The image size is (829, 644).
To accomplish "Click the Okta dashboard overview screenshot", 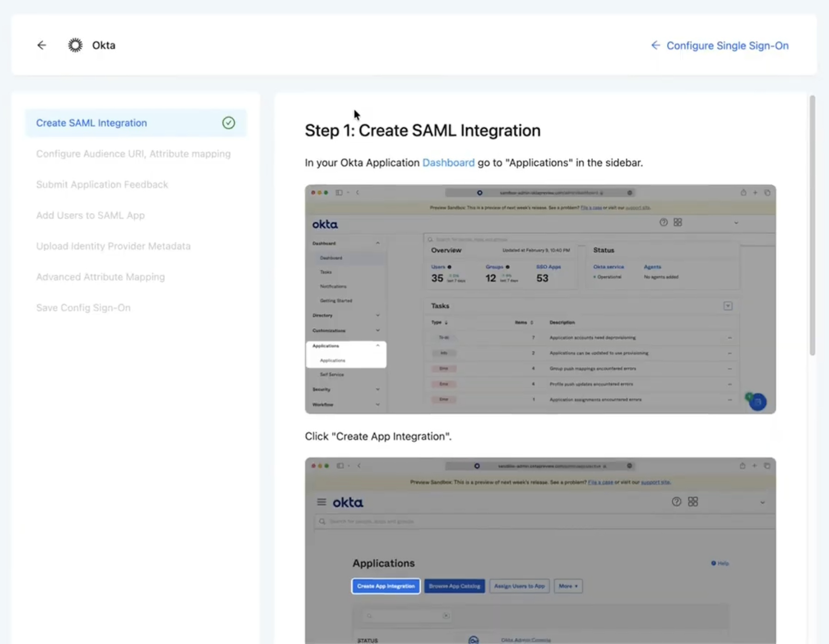I will (540, 299).
